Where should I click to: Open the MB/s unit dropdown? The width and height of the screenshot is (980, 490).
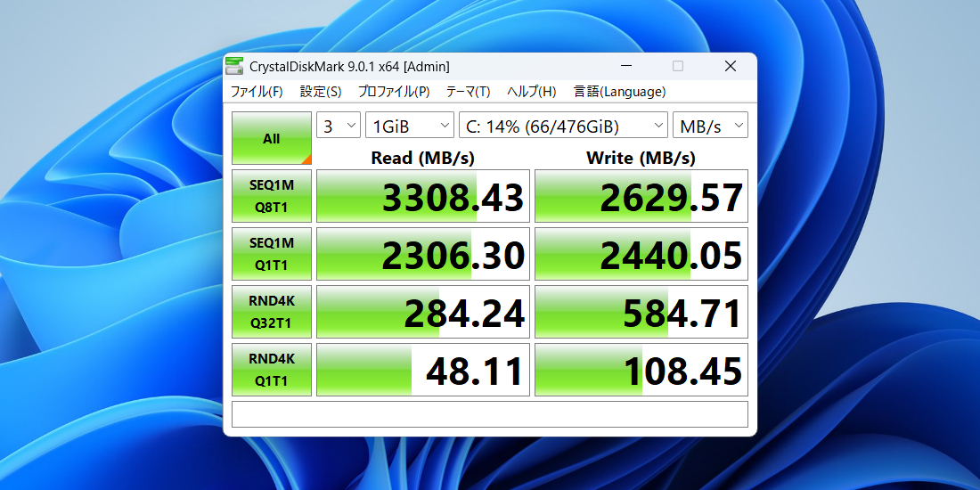(x=710, y=126)
